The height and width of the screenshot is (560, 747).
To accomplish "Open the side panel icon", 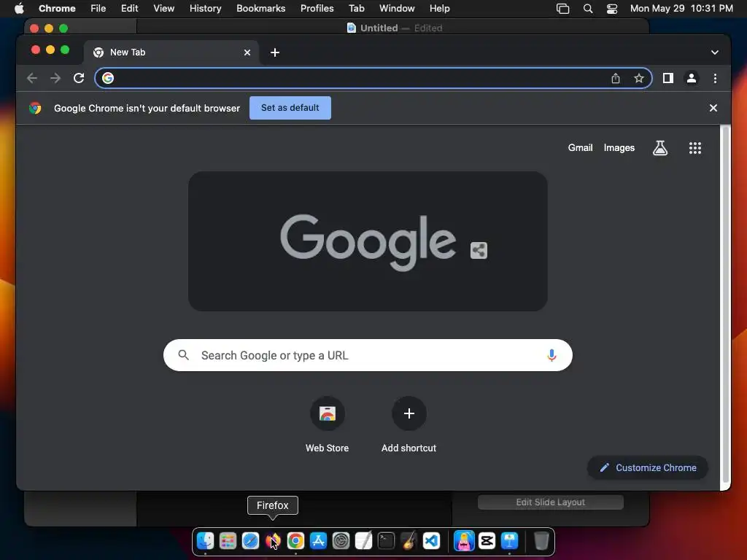I will 668,78.
